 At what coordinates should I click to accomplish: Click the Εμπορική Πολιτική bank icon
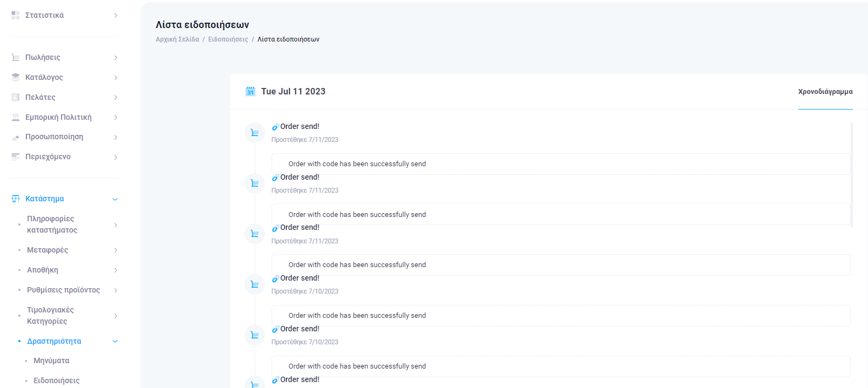pos(16,117)
